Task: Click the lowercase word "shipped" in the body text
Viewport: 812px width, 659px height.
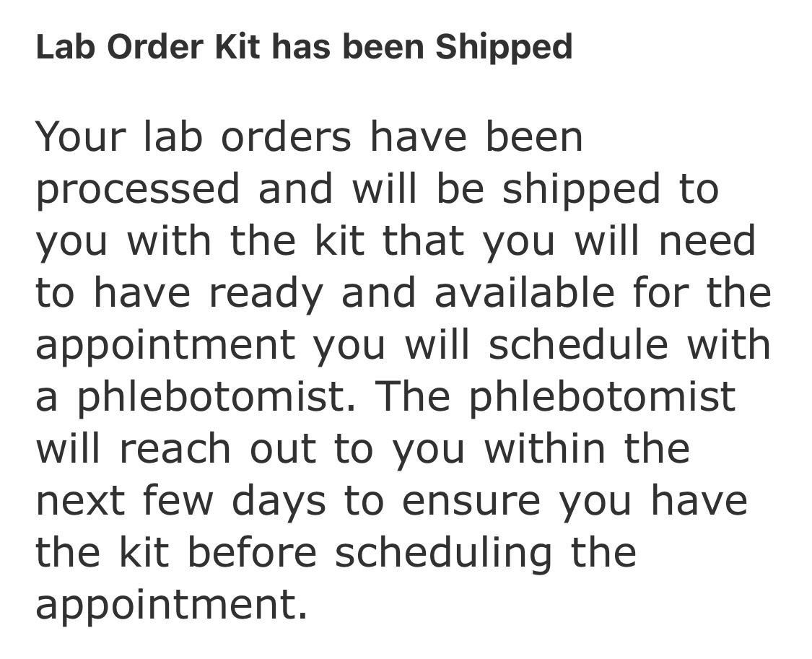Action: point(580,189)
